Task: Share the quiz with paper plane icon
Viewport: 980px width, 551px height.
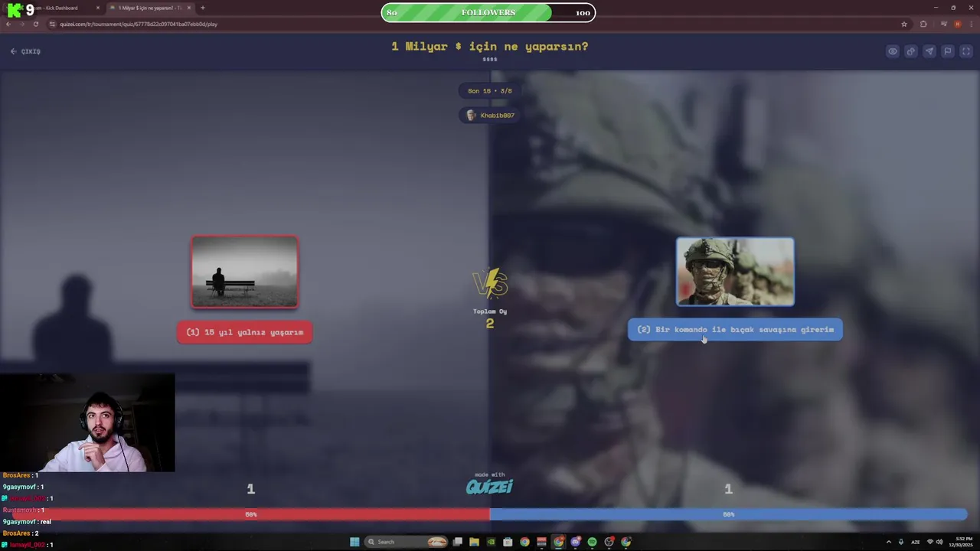Action: point(929,51)
